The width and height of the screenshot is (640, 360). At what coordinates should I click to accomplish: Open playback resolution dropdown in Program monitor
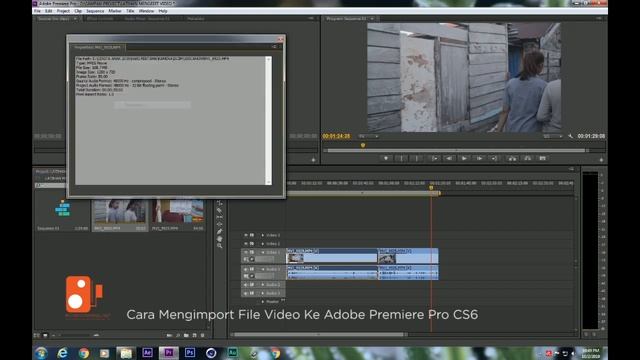point(553,136)
